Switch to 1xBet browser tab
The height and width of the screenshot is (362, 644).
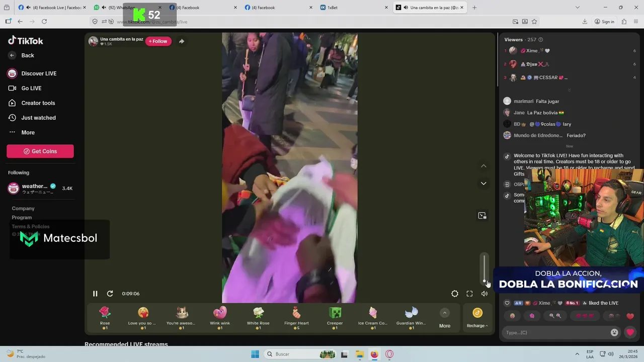point(354,8)
